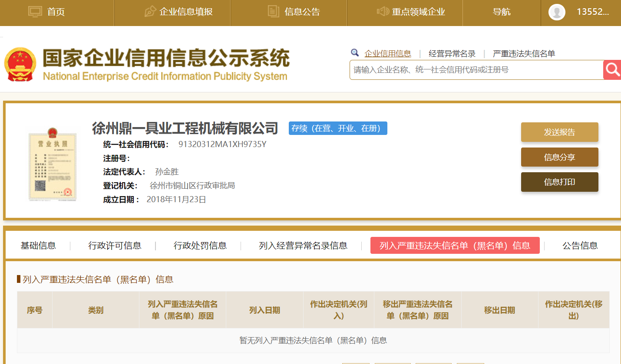The height and width of the screenshot is (364, 621).
Task: Open 重点领域企业 in the top navigation
Action: point(419,12)
